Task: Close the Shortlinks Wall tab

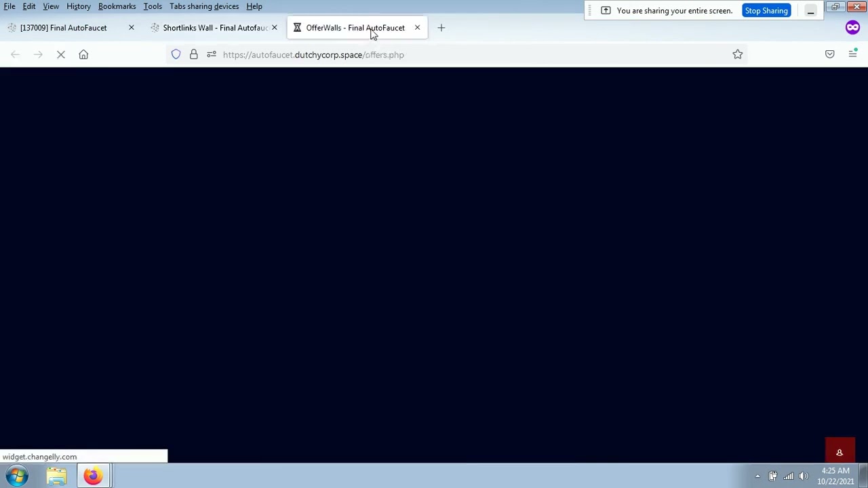Action: [x=275, y=28]
